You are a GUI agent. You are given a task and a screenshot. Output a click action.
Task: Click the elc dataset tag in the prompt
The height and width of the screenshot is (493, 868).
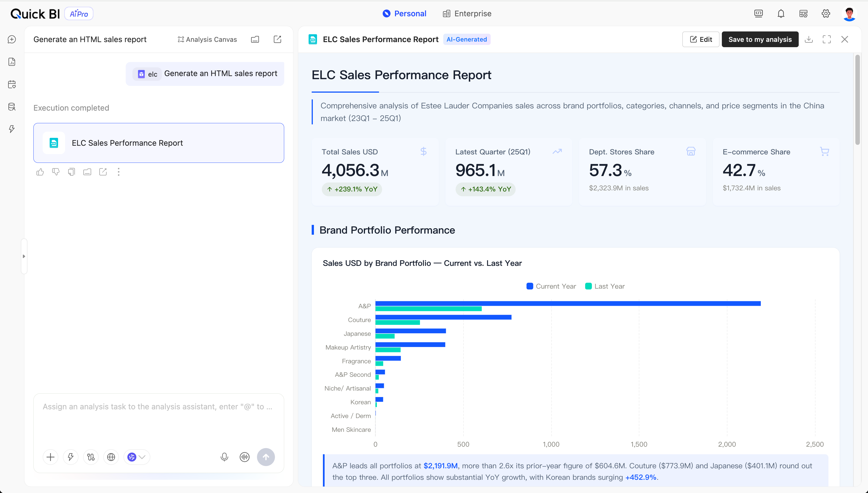click(x=148, y=74)
